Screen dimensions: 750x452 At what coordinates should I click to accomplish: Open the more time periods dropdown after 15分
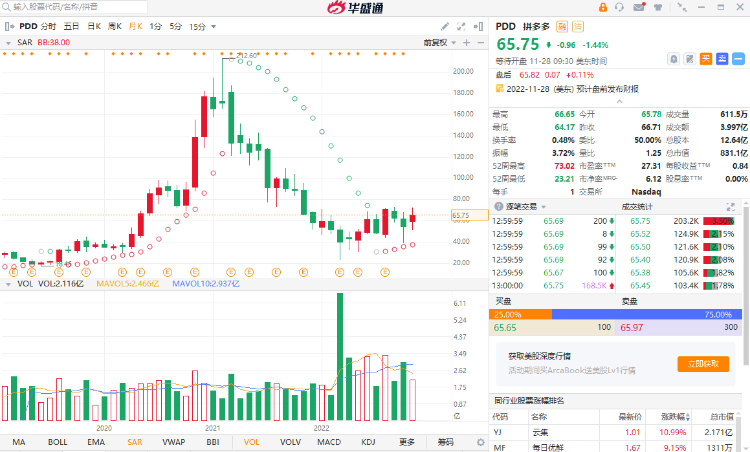tap(213, 26)
